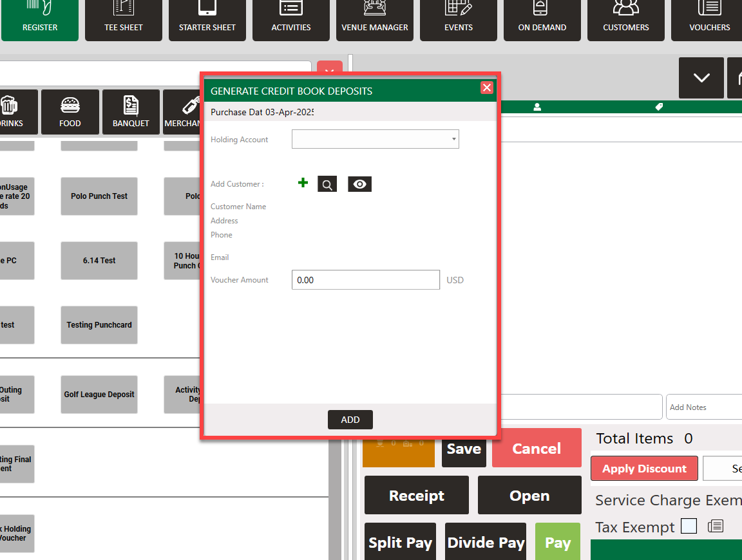Image resolution: width=742 pixels, height=560 pixels.
Task: Select the Testing Punchcard item
Action: pyautogui.click(x=99, y=325)
